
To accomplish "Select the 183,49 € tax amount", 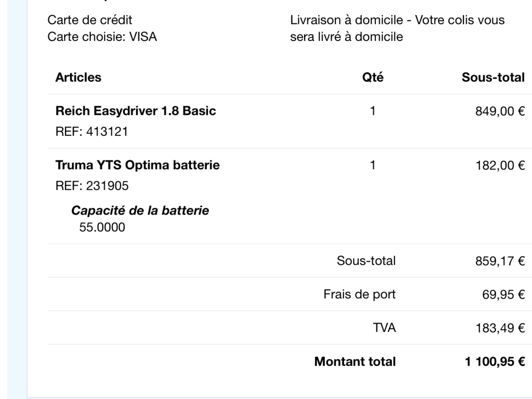I will [x=500, y=329].
